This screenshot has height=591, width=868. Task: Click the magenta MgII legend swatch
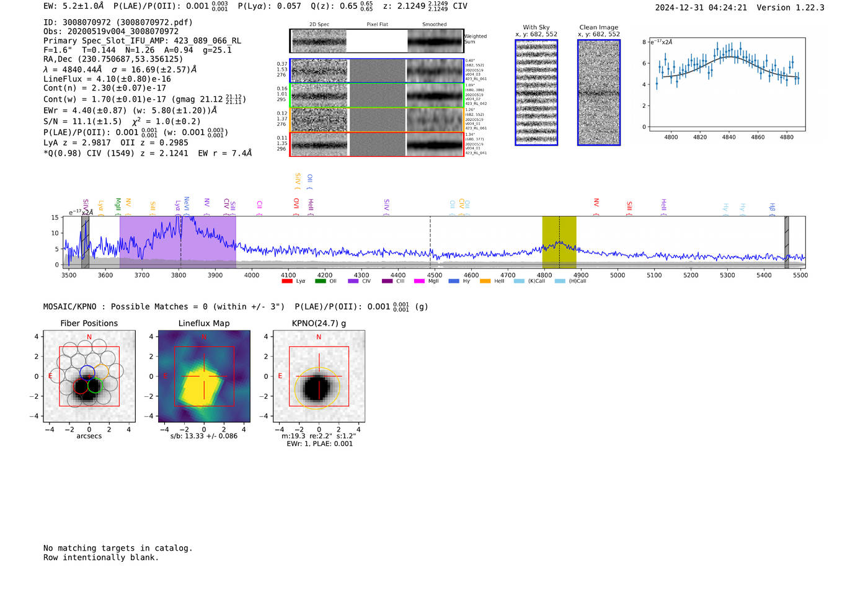click(419, 281)
